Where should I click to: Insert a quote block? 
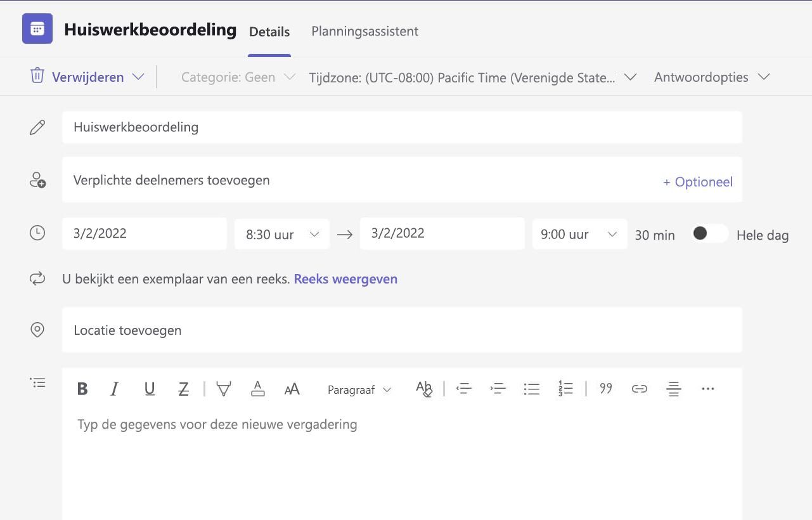point(606,388)
